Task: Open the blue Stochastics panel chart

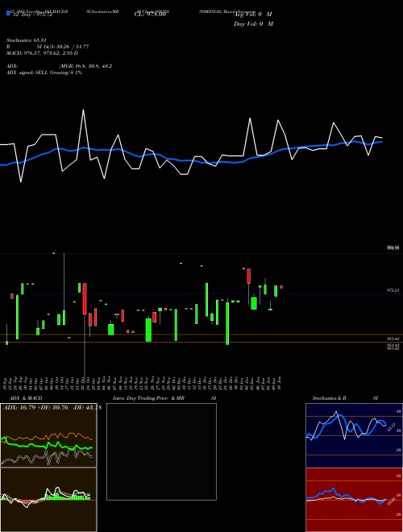Action: click(x=354, y=435)
